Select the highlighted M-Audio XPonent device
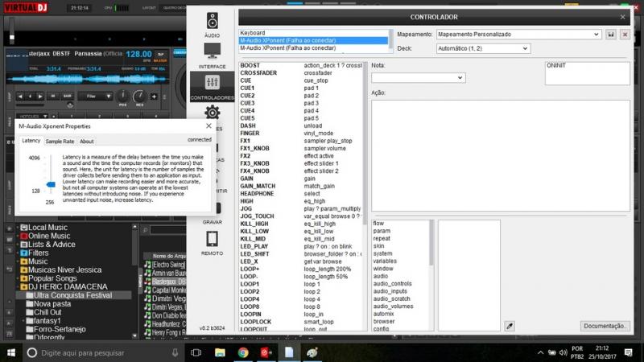Image resolution: width=644 pixels, height=362 pixels. pos(313,41)
